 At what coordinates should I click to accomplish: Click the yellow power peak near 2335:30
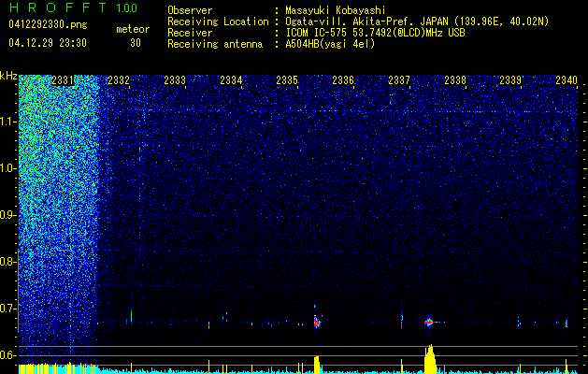pos(317,365)
